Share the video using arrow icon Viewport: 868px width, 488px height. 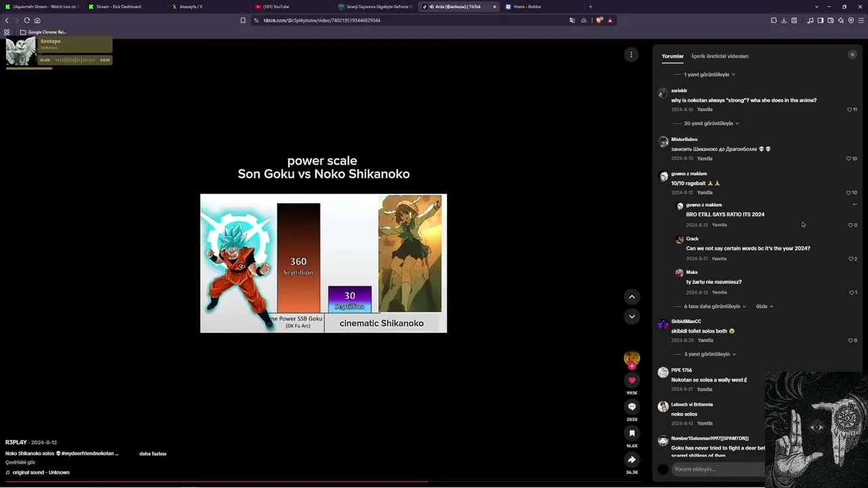(x=632, y=460)
